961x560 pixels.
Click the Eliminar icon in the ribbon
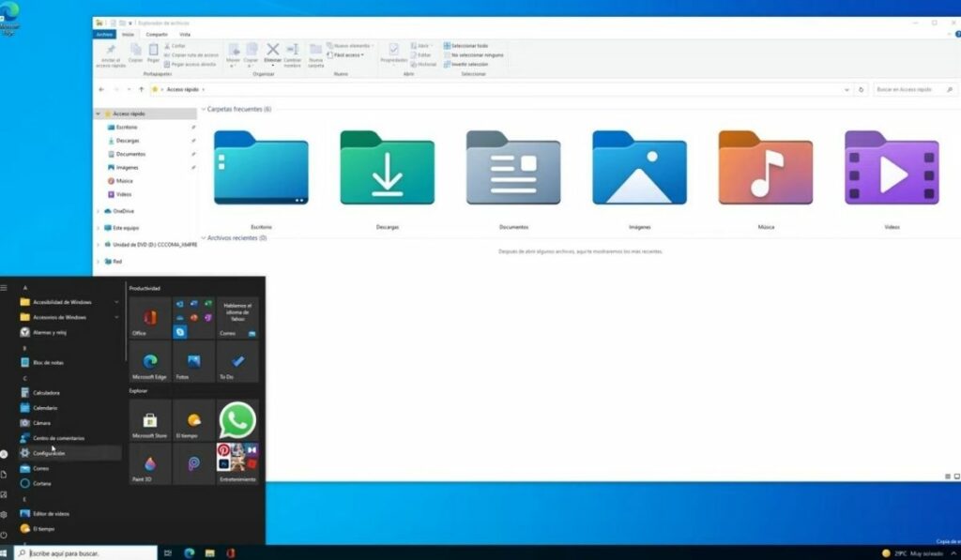point(272,52)
